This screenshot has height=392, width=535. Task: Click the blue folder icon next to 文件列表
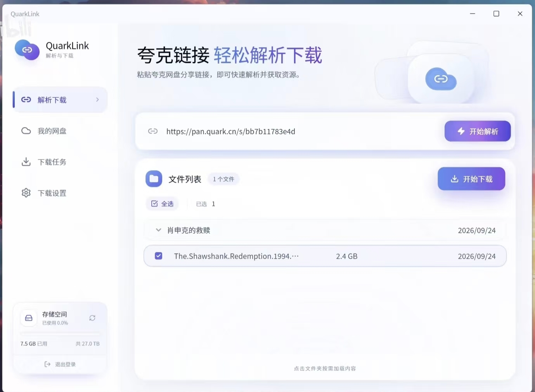pyautogui.click(x=154, y=179)
